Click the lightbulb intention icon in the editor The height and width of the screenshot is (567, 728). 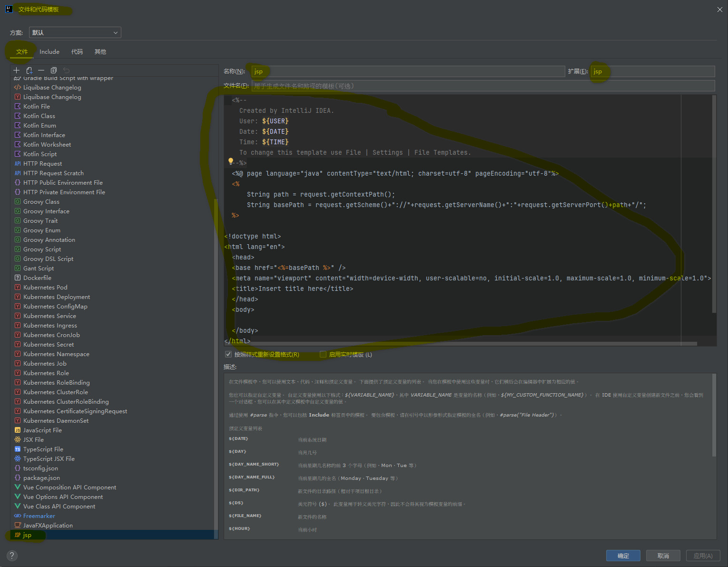click(231, 161)
